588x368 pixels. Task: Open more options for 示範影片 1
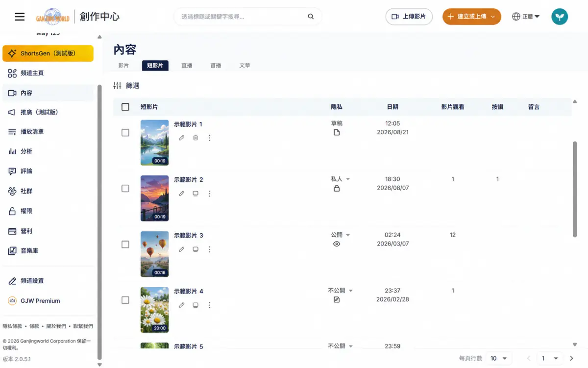pos(210,138)
